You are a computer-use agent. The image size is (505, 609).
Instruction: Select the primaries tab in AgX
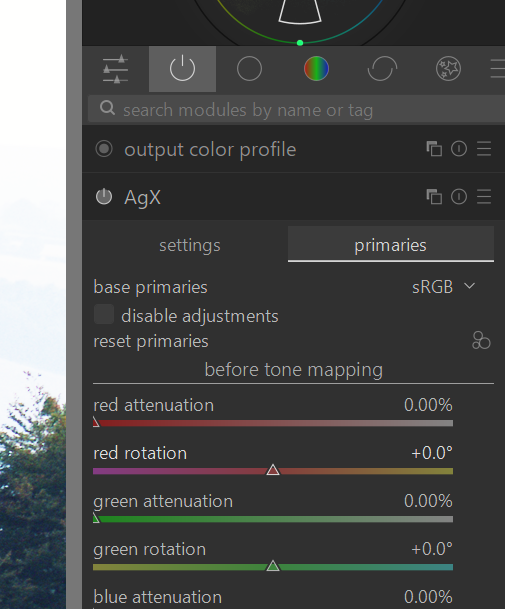click(x=390, y=245)
